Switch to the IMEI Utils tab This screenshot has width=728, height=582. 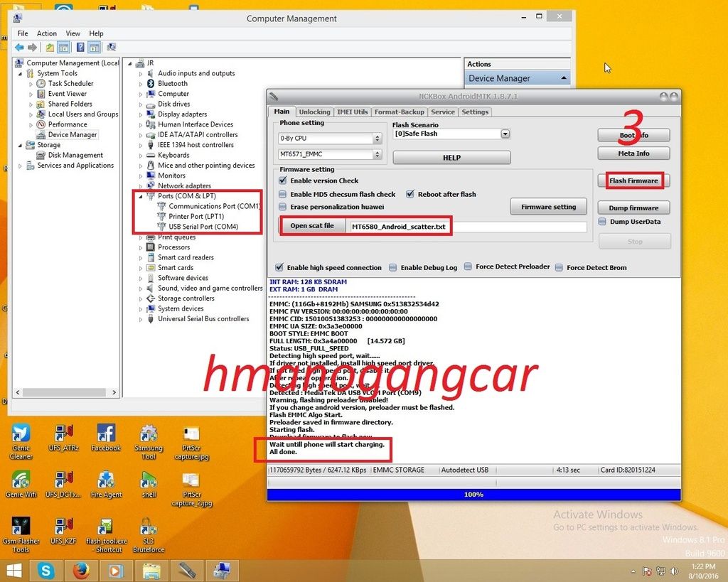tap(353, 112)
